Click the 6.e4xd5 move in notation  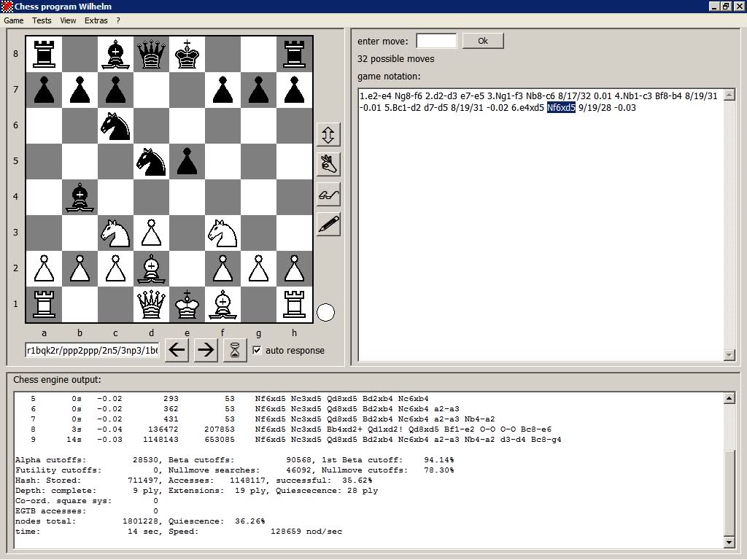tap(527, 108)
